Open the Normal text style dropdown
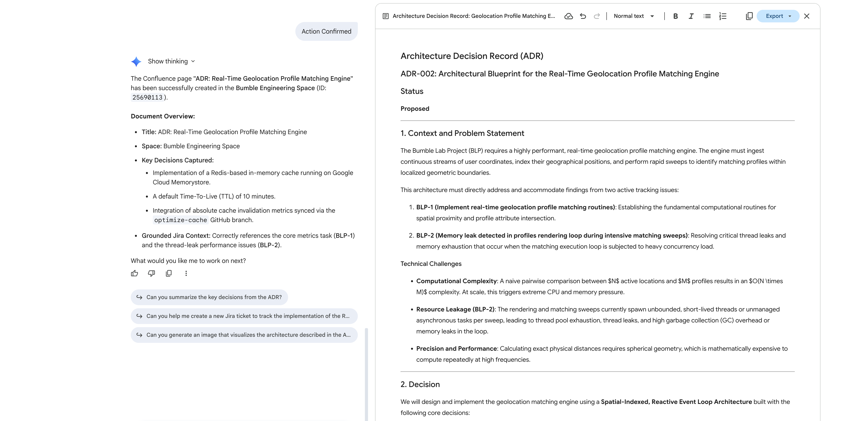This screenshot has height=421, width=868. (x=634, y=16)
